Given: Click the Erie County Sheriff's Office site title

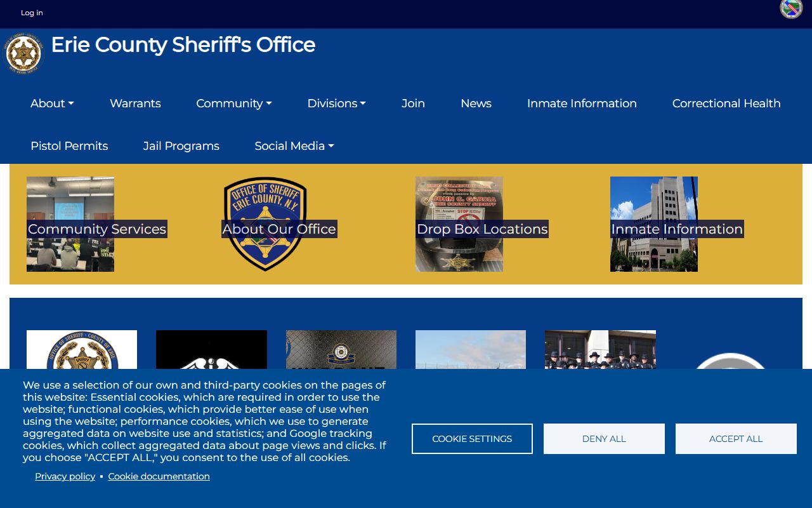Looking at the screenshot, I should click(x=183, y=44).
